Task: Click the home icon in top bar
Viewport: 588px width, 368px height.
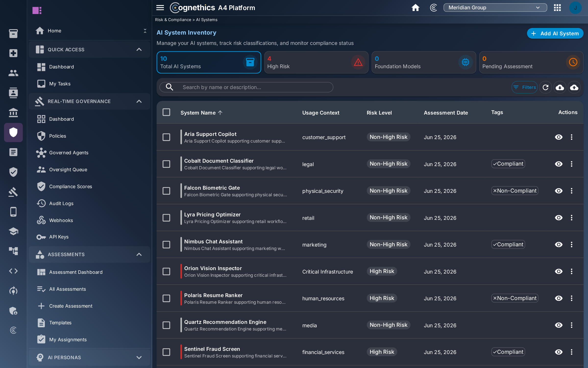Action: click(x=415, y=8)
